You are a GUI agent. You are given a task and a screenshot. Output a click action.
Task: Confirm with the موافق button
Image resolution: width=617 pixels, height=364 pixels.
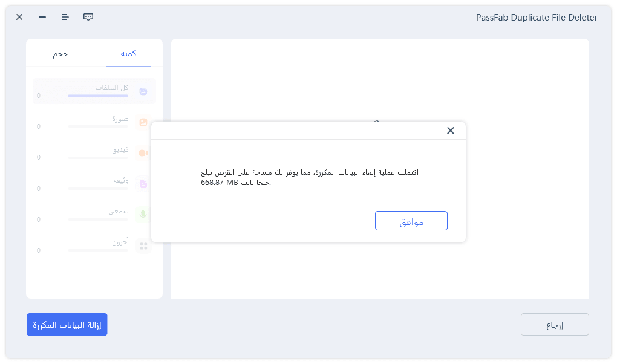pos(411,220)
